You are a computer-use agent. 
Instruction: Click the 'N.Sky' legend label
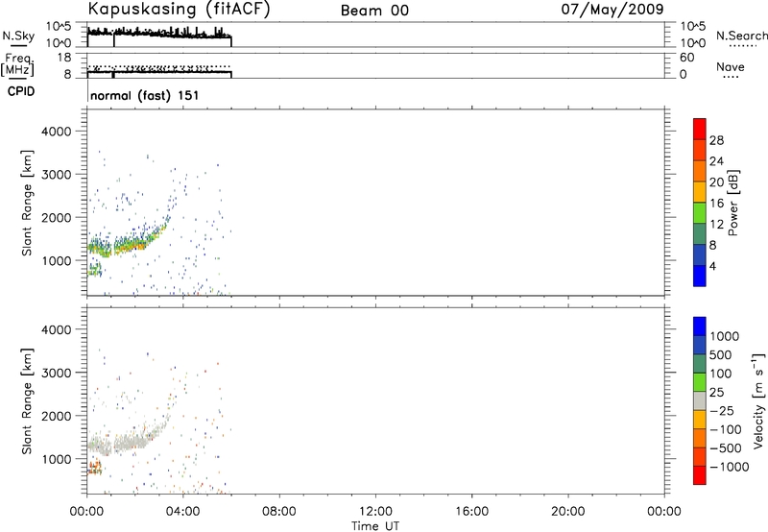pyautogui.click(x=18, y=36)
